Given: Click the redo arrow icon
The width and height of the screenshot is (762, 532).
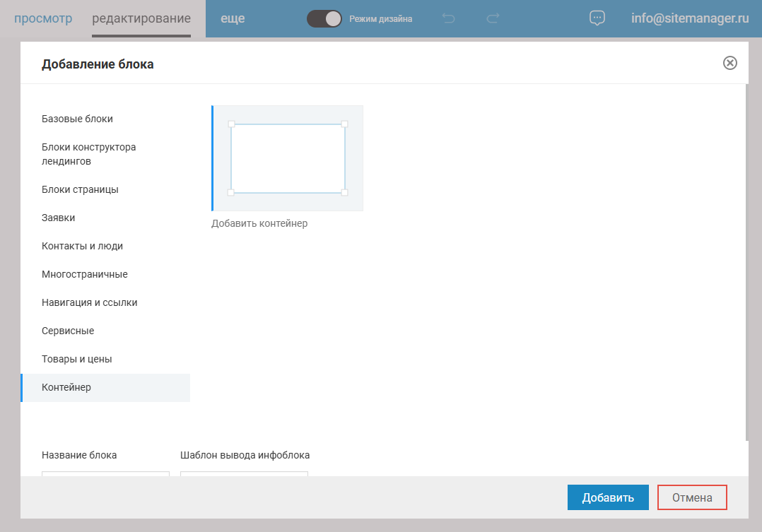Looking at the screenshot, I should tap(493, 18).
